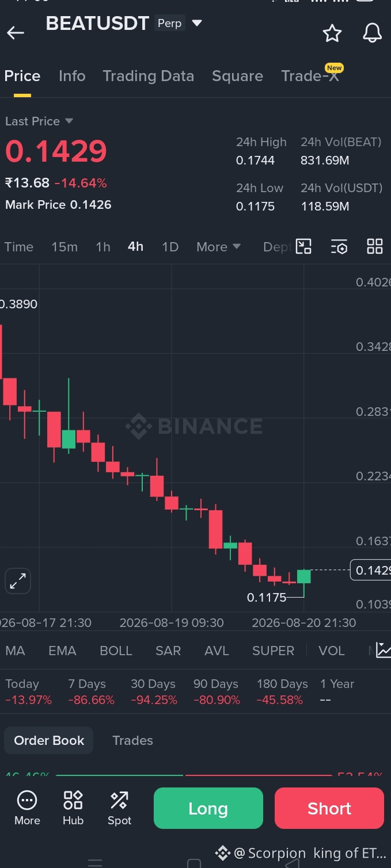391x868 pixels.
Task: Tap the large 0.1429 last price
Action: [x=56, y=151]
